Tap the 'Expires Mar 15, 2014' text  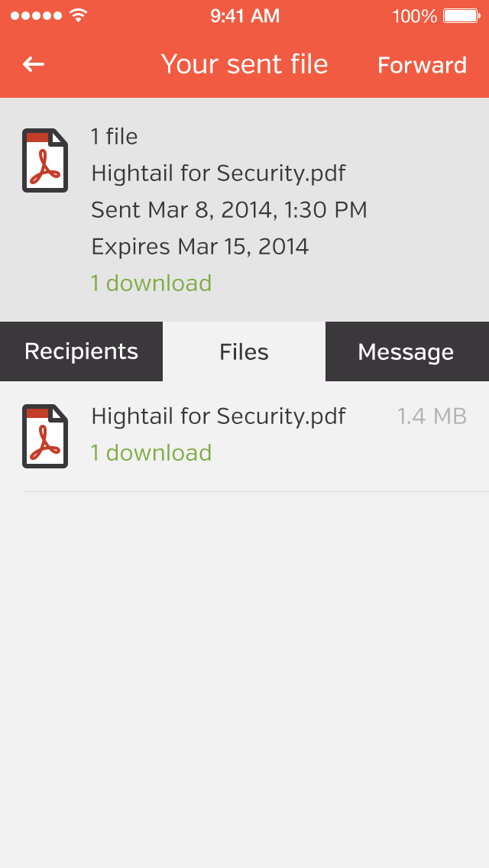click(x=199, y=247)
